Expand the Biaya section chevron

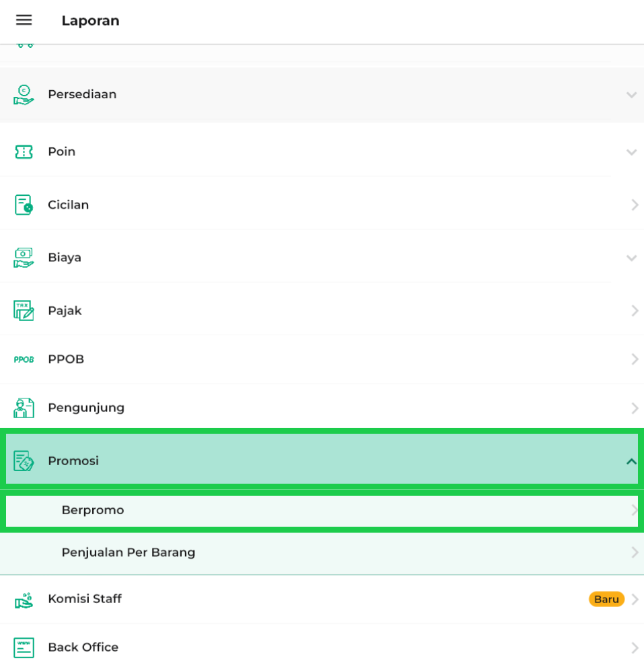coord(631,258)
